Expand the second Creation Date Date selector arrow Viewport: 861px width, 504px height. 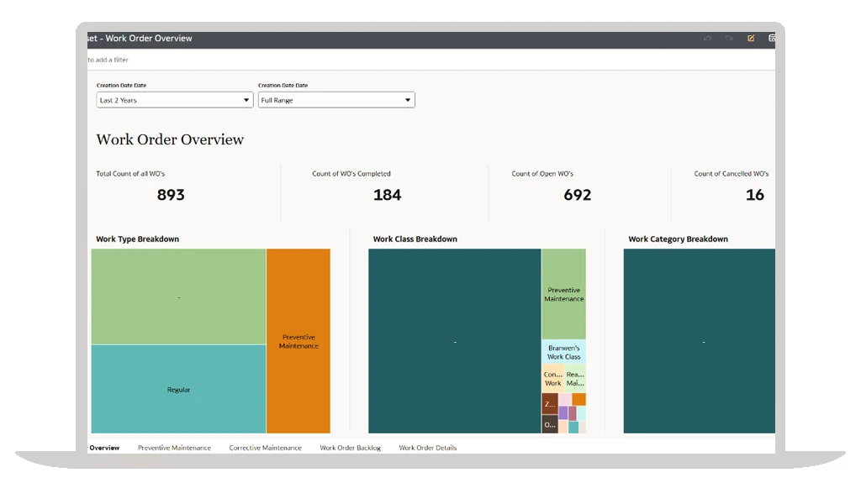pyautogui.click(x=409, y=99)
